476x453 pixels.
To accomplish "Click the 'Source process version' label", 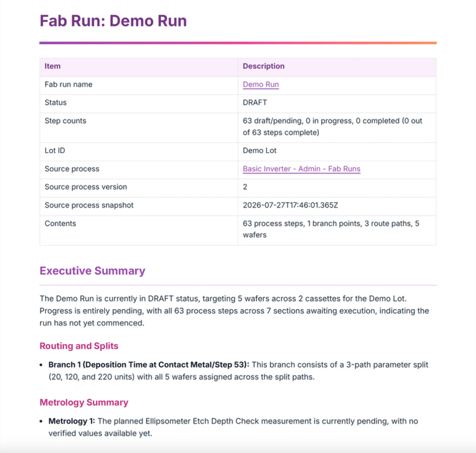I will 86,187.
